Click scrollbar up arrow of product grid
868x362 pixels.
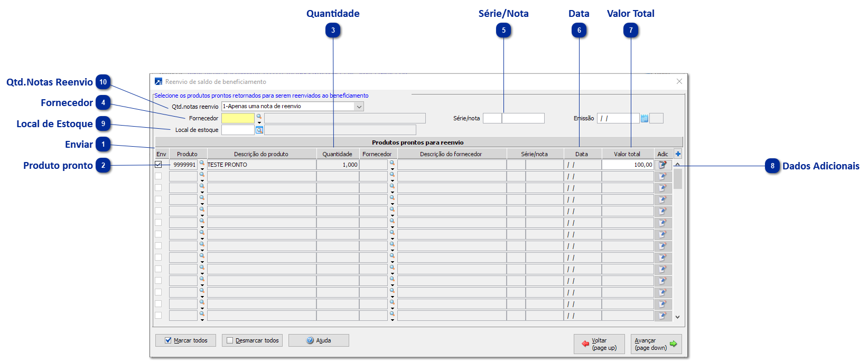coord(678,165)
